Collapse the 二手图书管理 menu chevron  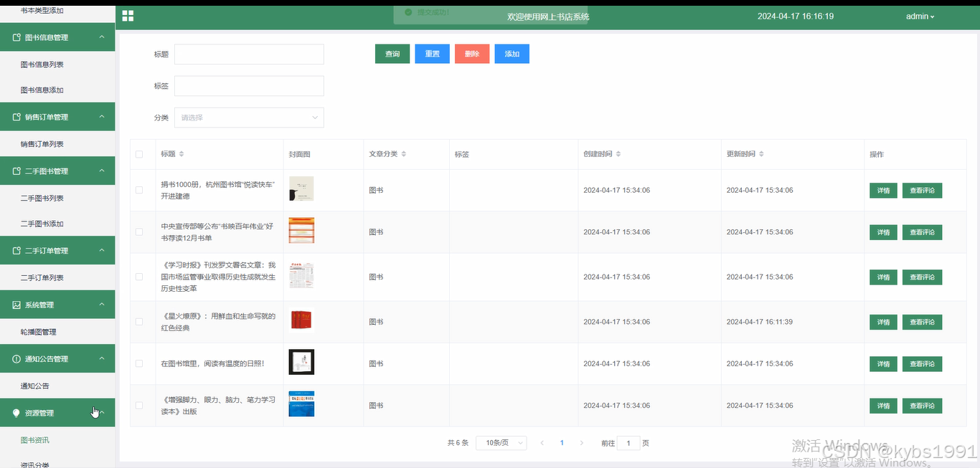click(x=102, y=171)
